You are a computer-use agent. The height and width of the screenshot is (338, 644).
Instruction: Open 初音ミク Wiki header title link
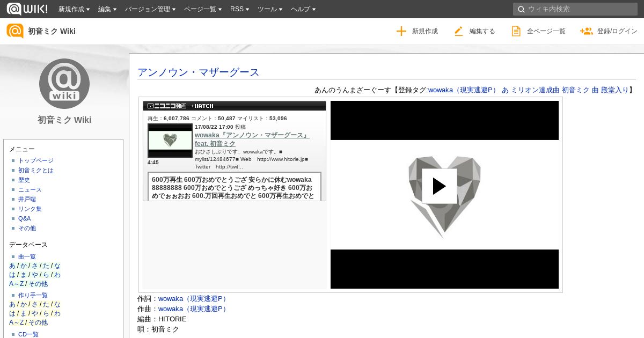(x=52, y=31)
